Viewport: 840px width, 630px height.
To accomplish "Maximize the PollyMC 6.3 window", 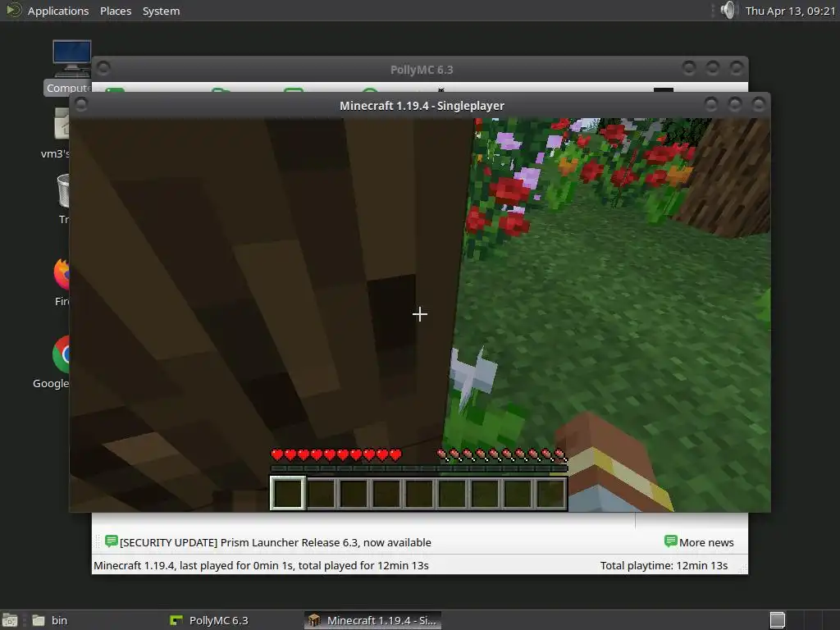I will point(713,67).
